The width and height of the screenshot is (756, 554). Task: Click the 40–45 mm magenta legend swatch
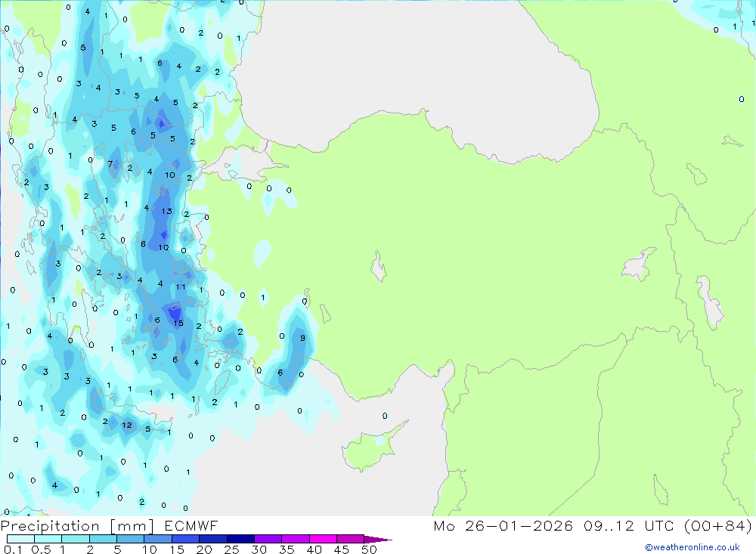(323, 539)
